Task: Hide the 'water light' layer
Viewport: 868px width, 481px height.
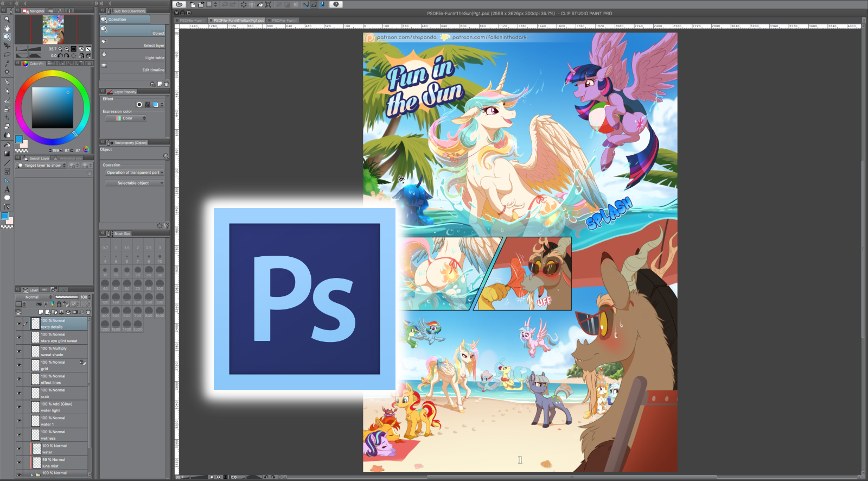Action: click(19, 407)
